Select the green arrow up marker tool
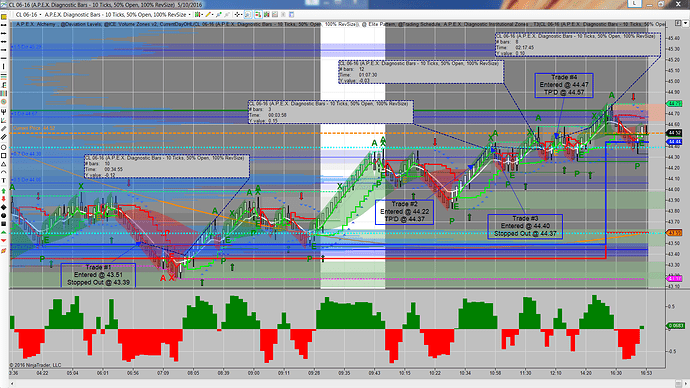690x388 pixels. [4, 190]
